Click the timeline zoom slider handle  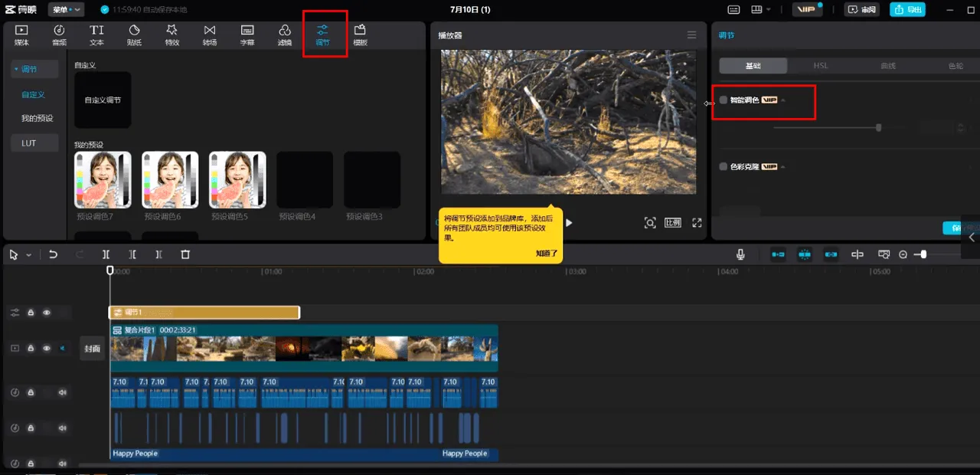tap(924, 254)
